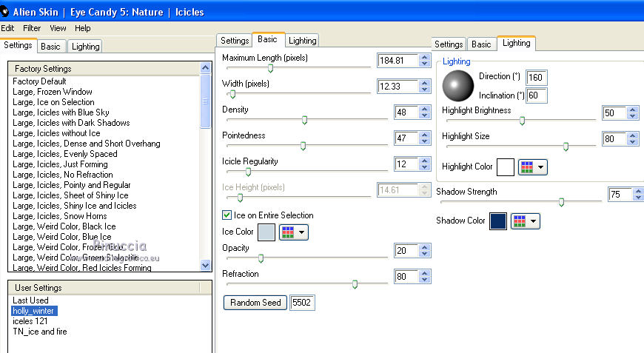Click the Maximum Length slider handle
The image size is (644, 353).
[270, 68]
